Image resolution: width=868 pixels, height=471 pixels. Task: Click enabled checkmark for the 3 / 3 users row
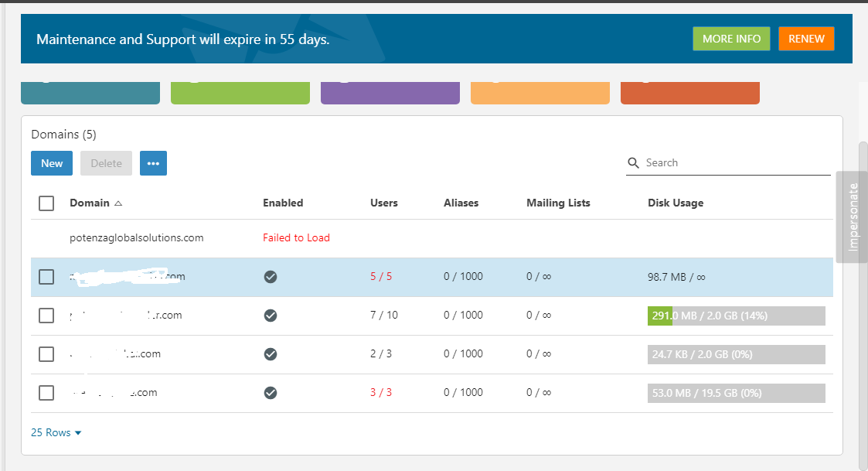pos(271,393)
